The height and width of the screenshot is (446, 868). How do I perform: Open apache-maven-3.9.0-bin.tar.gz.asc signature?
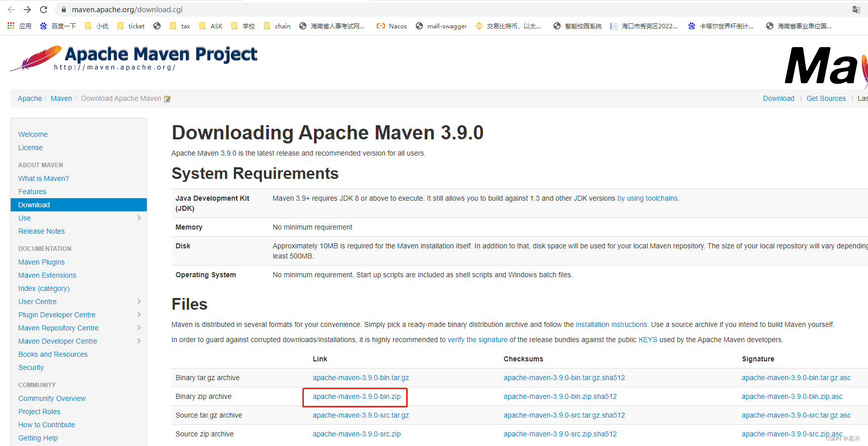point(796,378)
